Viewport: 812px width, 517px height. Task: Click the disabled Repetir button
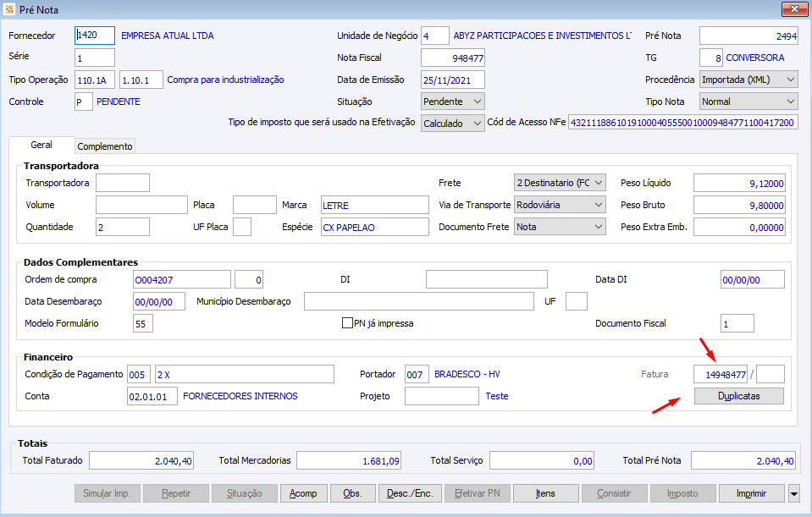click(176, 493)
